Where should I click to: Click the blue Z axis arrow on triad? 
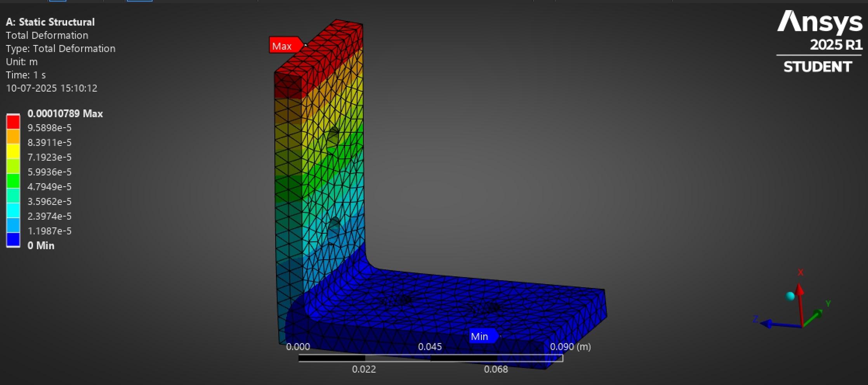[x=780, y=324]
